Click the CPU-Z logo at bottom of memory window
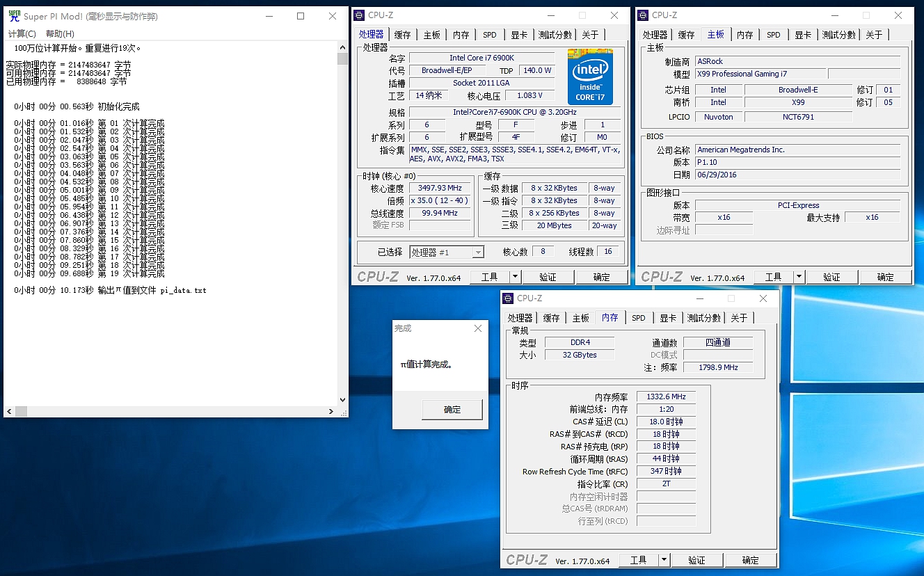 [x=527, y=559]
